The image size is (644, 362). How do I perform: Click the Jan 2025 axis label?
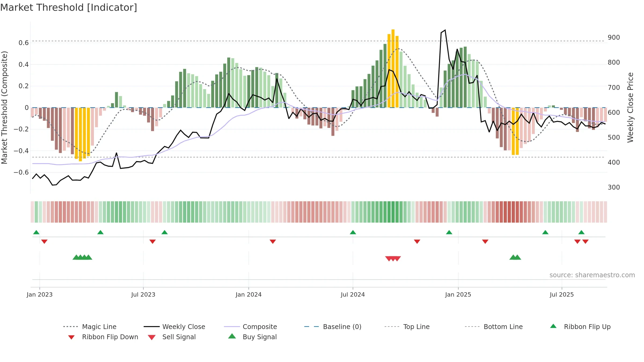point(458,295)
